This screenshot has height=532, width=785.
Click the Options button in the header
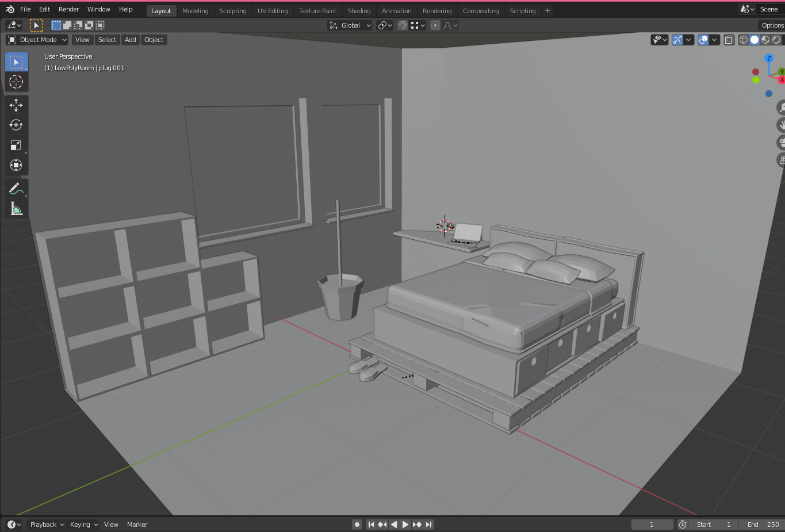click(771, 25)
